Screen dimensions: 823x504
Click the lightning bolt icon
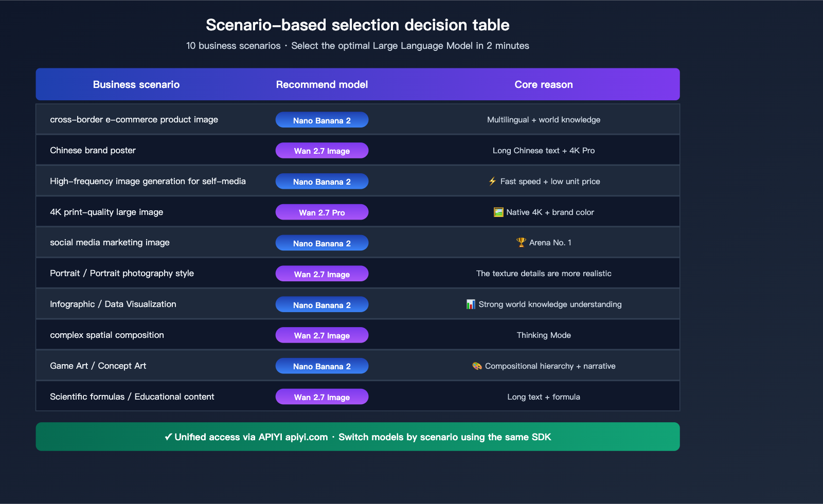coord(492,181)
